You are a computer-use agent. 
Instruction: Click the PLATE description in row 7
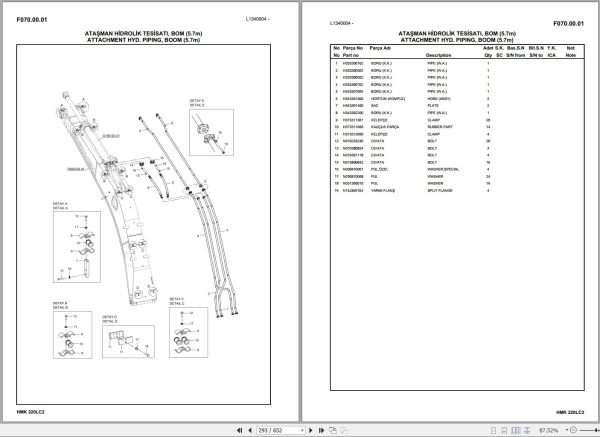(x=433, y=106)
